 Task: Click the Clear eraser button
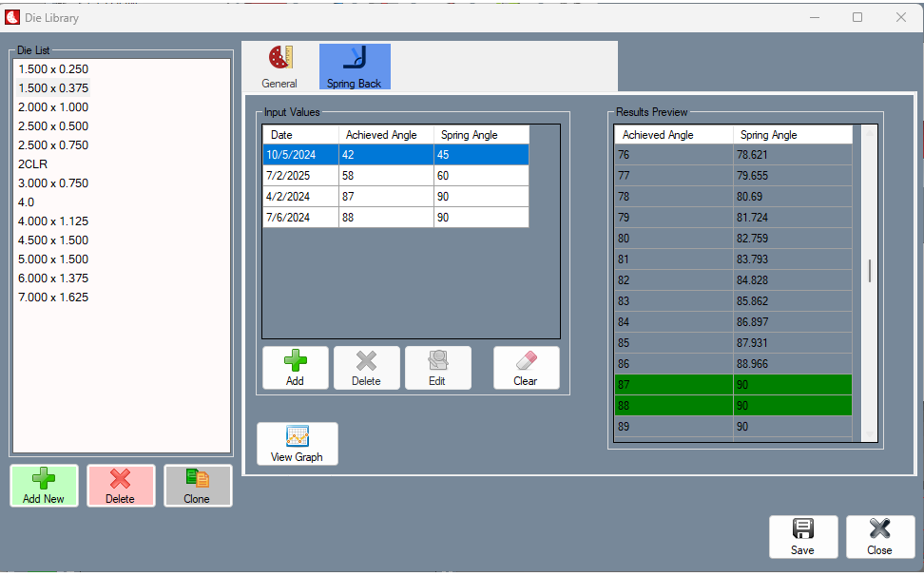tap(526, 368)
